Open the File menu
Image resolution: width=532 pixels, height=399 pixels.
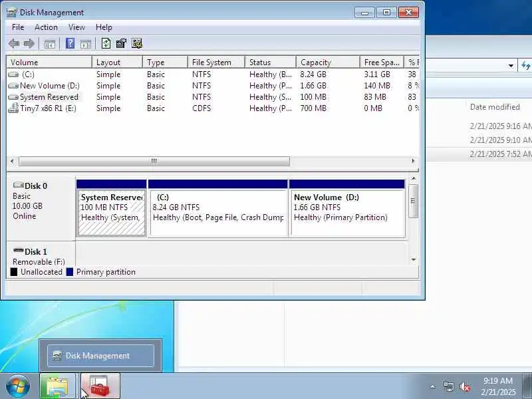point(18,27)
